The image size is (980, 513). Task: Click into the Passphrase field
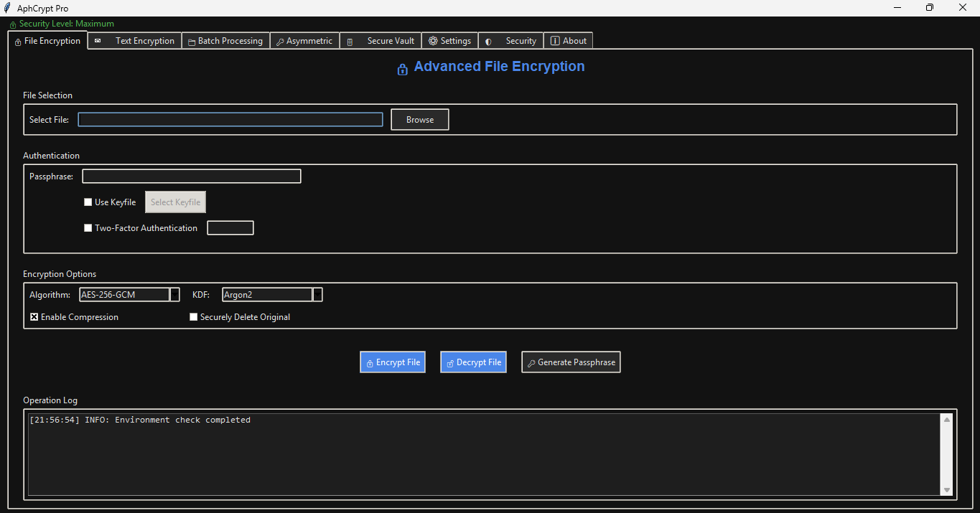coord(192,177)
